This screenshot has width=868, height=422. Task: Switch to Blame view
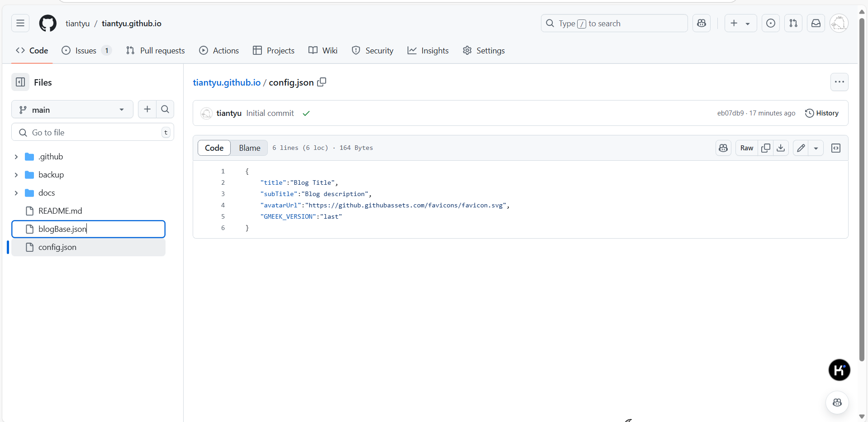pyautogui.click(x=250, y=148)
